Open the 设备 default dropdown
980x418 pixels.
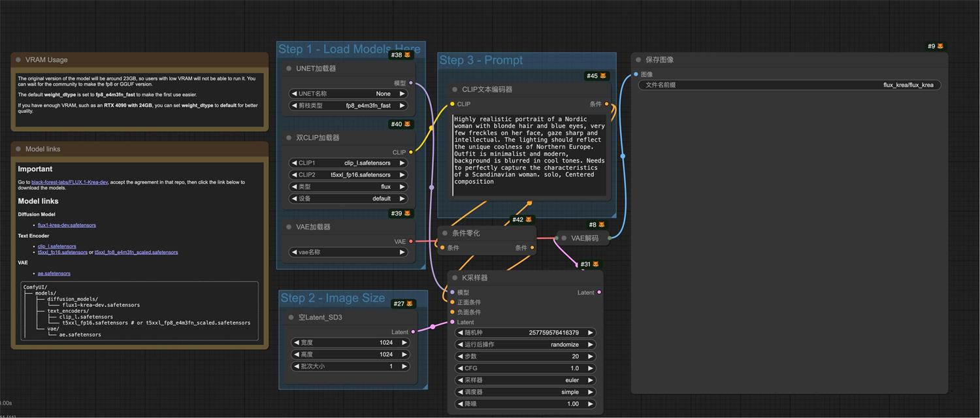[x=348, y=199]
